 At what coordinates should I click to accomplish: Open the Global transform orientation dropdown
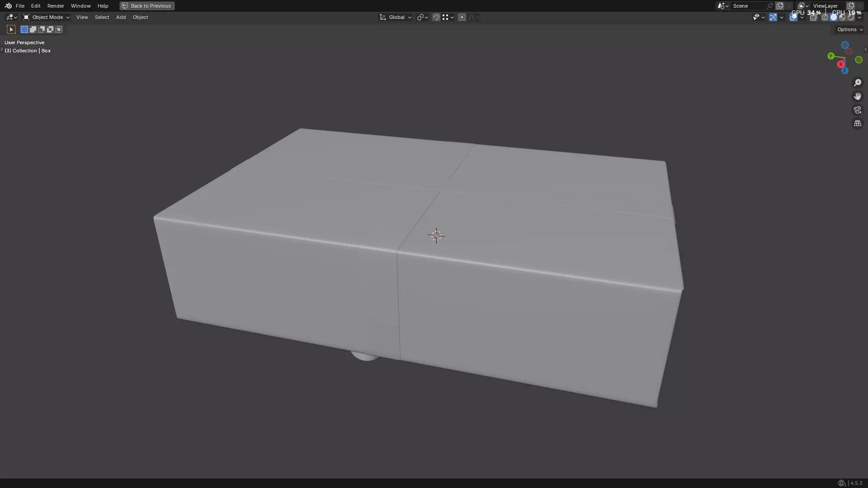[x=396, y=17]
